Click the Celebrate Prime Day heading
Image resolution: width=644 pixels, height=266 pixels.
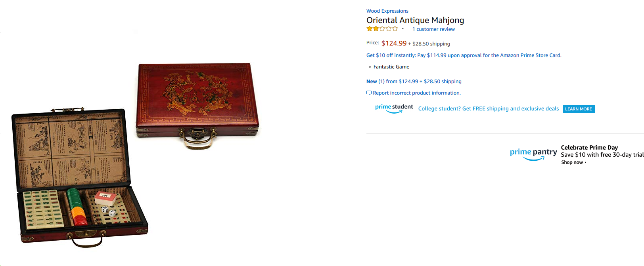click(x=589, y=148)
